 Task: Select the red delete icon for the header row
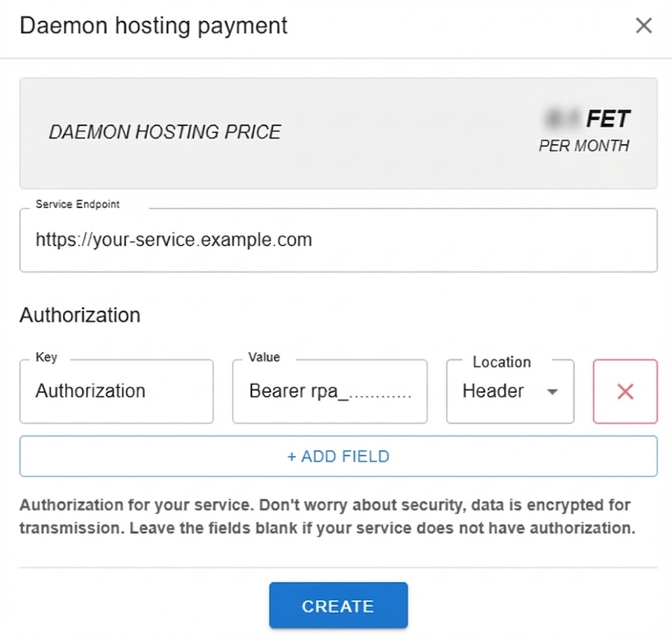625,391
